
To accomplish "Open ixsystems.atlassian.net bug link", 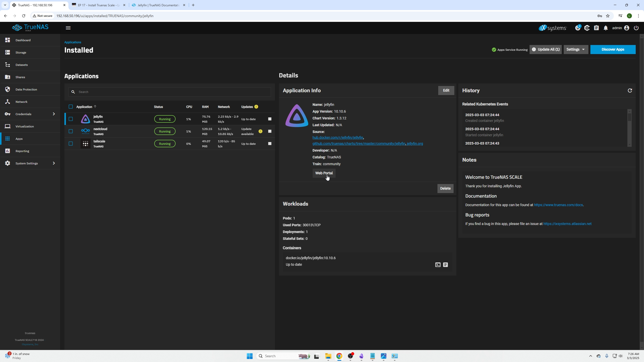I will 567,224.
